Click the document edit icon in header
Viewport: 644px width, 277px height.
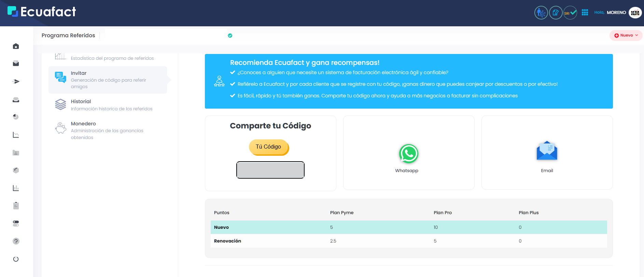pyautogui.click(x=556, y=13)
